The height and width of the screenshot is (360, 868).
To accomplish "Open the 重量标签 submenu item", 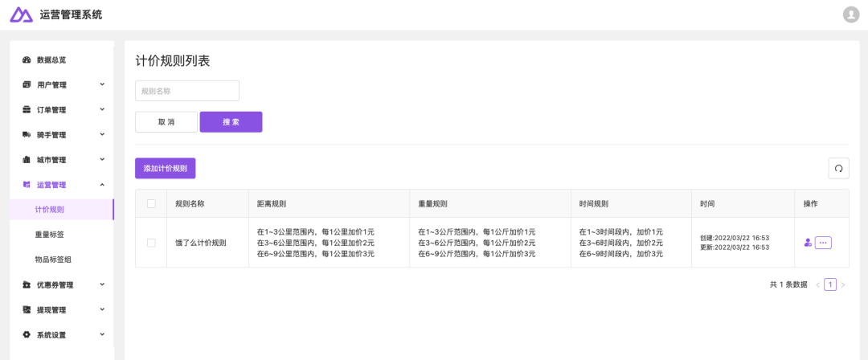I will [x=50, y=235].
